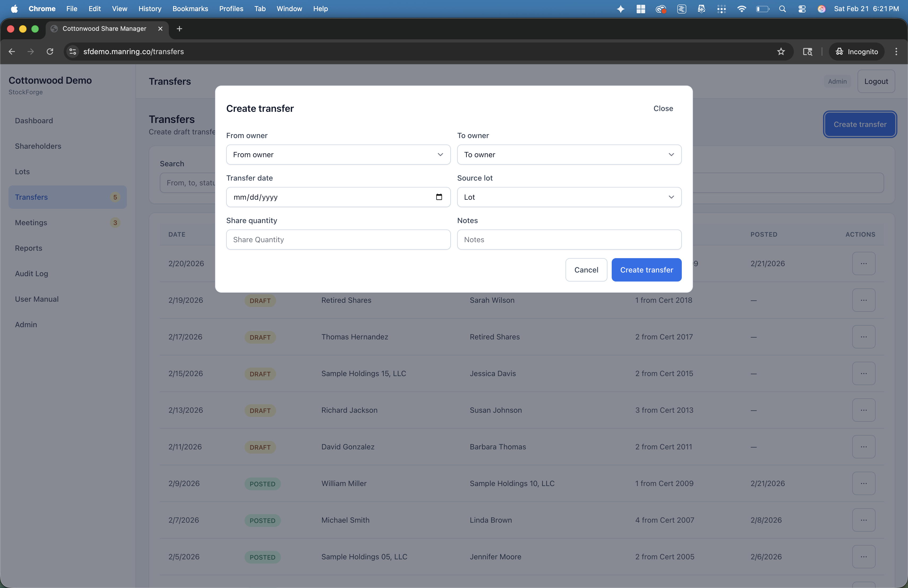Open the From owner dropdown
This screenshot has height=588, width=908.
point(338,155)
